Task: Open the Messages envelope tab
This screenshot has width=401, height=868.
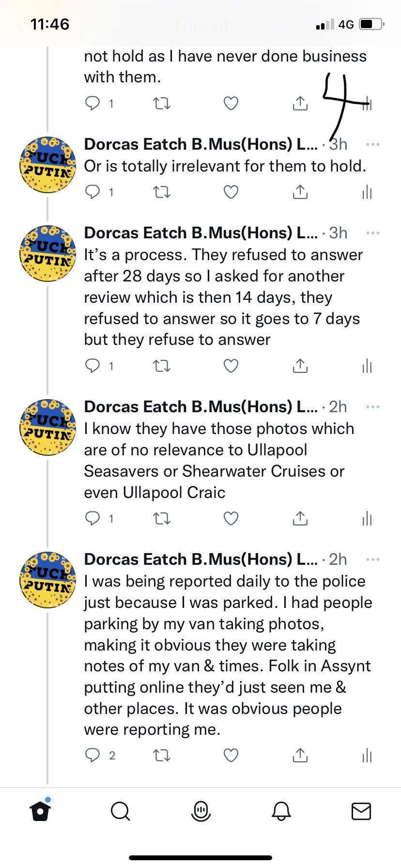Action: coord(361,811)
